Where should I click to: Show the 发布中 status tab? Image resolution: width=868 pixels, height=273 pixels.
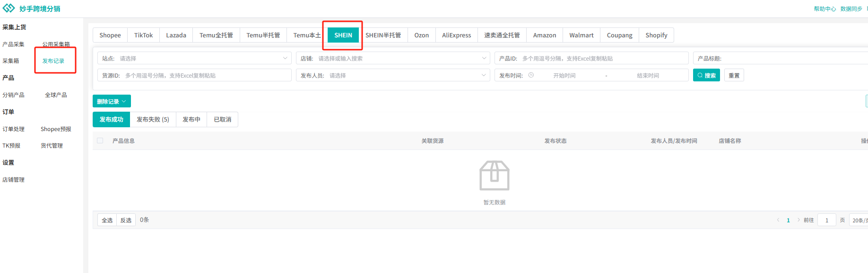[191, 119]
